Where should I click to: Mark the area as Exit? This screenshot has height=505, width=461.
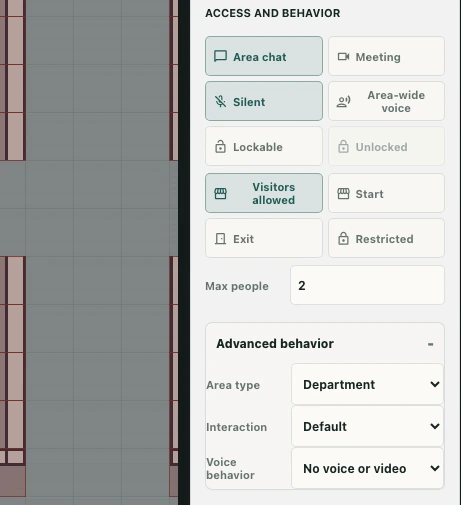pos(264,238)
